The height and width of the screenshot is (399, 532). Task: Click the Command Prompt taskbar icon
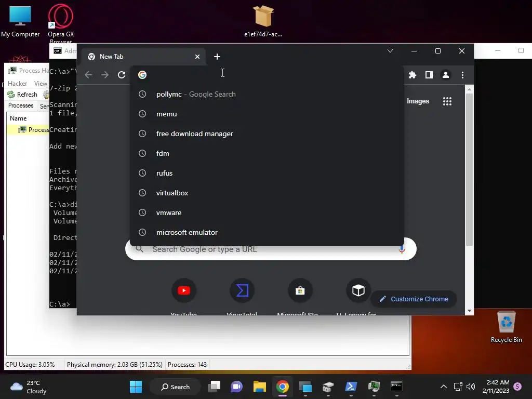click(x=396, y=387)
